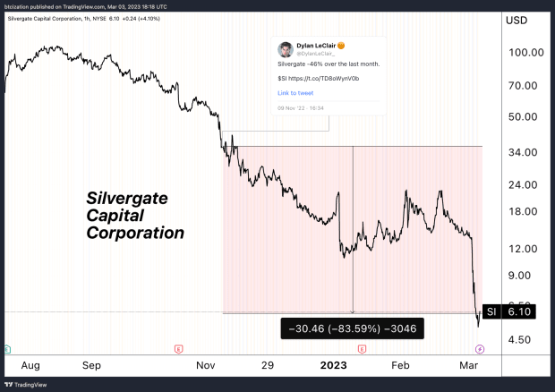The height and width of the screenshot is (392, 555).
Task: Open the Link to tweet hyperlink
Action: [295, 93]
